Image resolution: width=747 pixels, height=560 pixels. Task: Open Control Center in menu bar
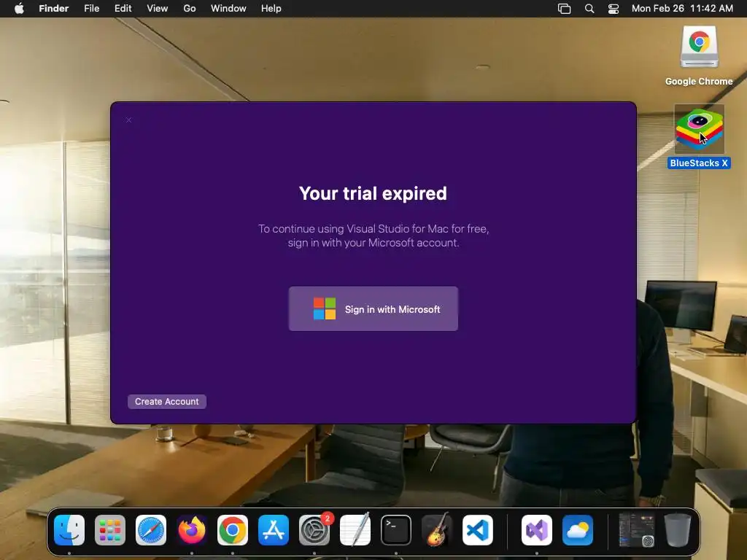click(613, 9)
